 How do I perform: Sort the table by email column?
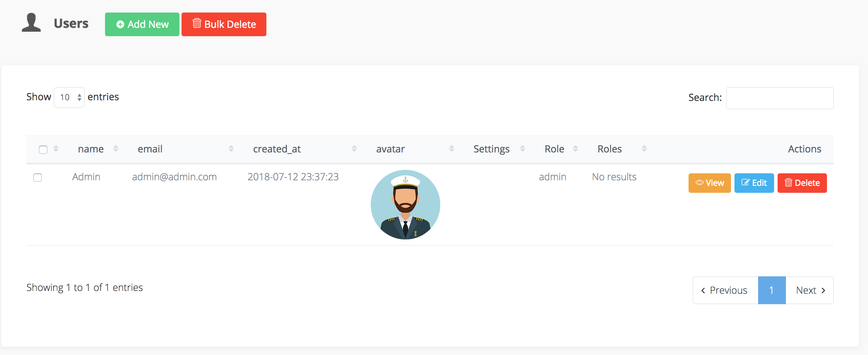(x=231, y=149)
